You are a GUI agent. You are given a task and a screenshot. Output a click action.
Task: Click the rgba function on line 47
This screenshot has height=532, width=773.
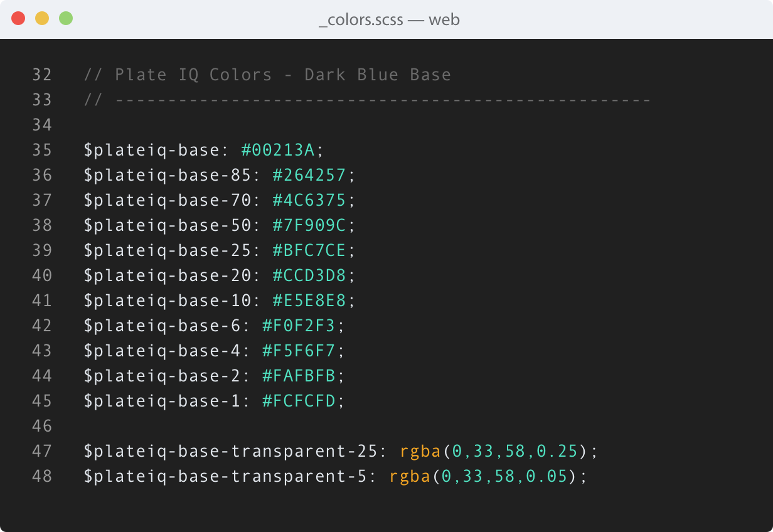tap(415, 451)
